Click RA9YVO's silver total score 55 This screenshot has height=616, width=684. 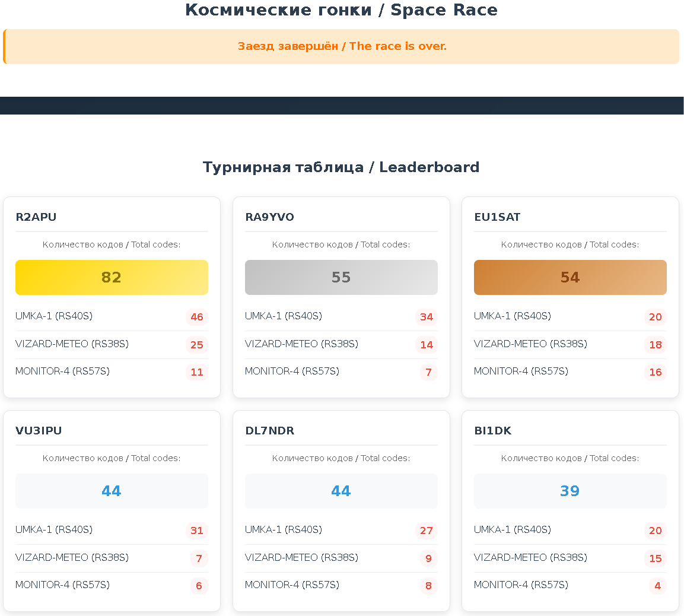coord(341,277)
